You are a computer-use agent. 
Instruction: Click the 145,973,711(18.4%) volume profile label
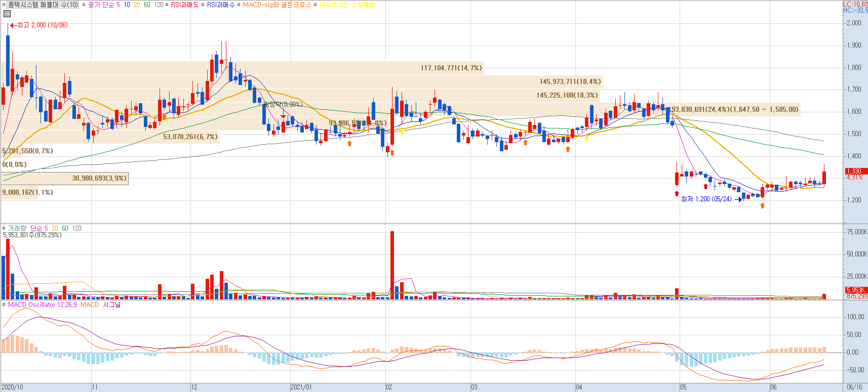pos(570,81)
